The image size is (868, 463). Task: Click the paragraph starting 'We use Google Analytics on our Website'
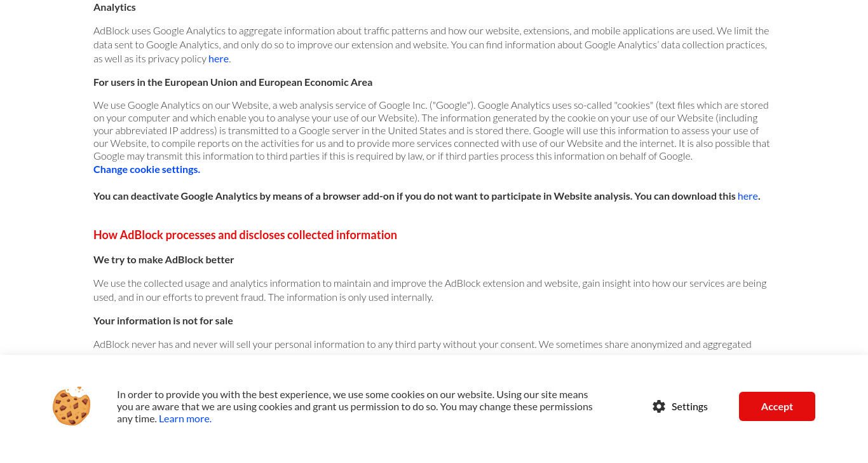point(431,130)
